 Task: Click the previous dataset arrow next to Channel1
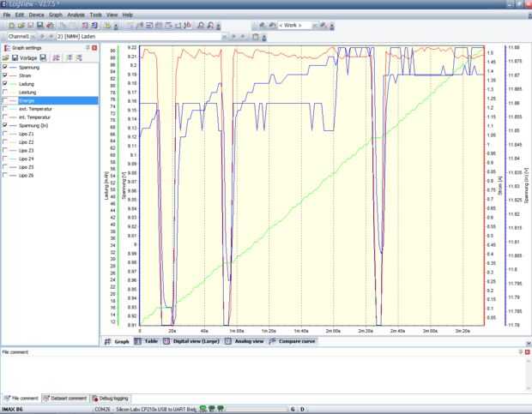click(x=42, y=37)
